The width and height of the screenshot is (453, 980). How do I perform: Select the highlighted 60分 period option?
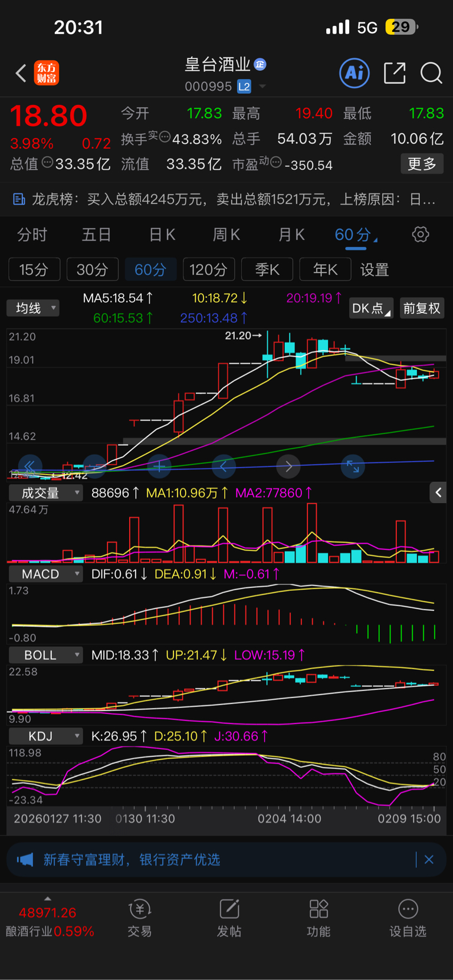pyautogui.click(x=150, y=269)
